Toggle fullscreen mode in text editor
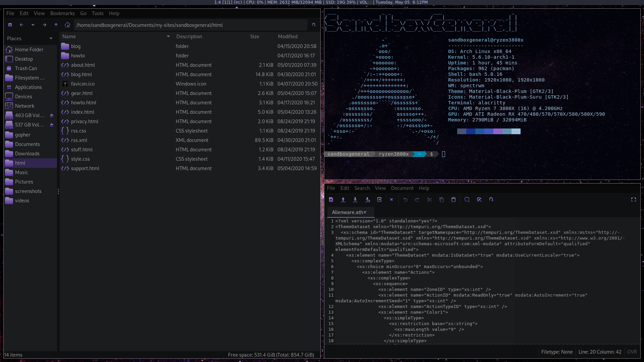This screenshot has height=362, width=644. (634, 200)
